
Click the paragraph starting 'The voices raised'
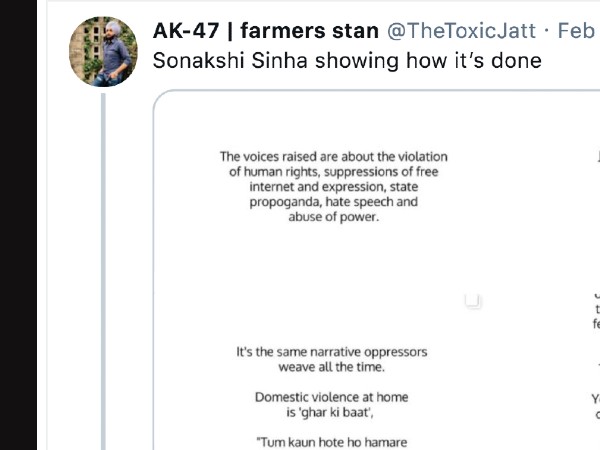(x=334, y=186)
